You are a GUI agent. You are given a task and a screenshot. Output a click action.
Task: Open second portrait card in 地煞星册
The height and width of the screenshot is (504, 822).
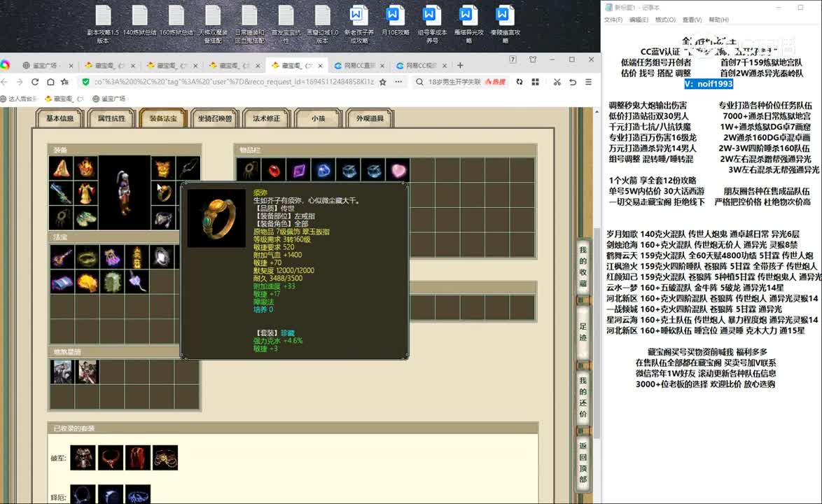click(87, 372)
